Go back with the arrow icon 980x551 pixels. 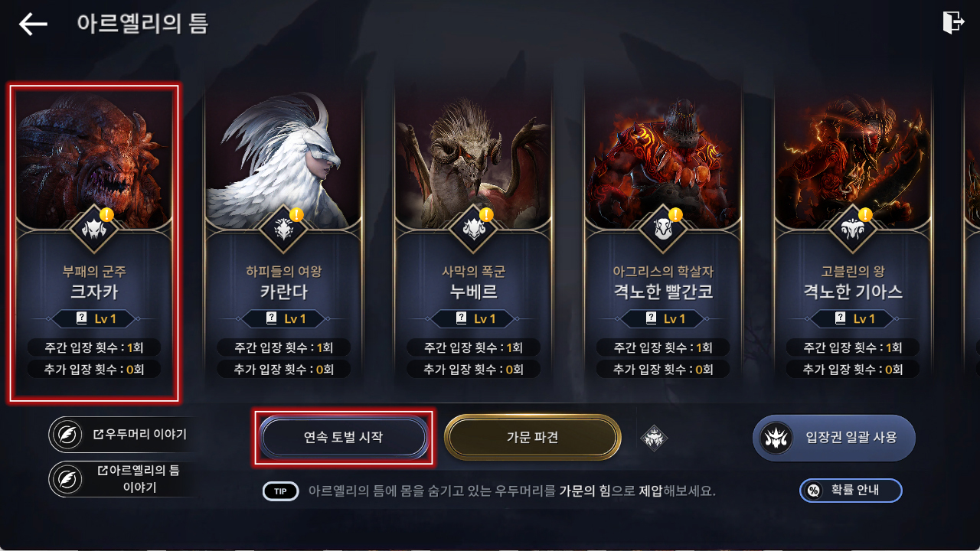click(34, 24)
